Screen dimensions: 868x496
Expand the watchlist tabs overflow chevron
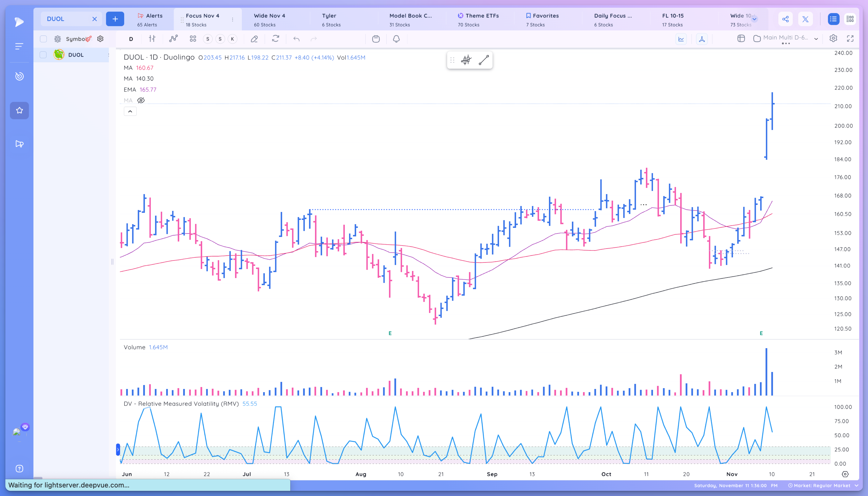click(x=754, y=19)
